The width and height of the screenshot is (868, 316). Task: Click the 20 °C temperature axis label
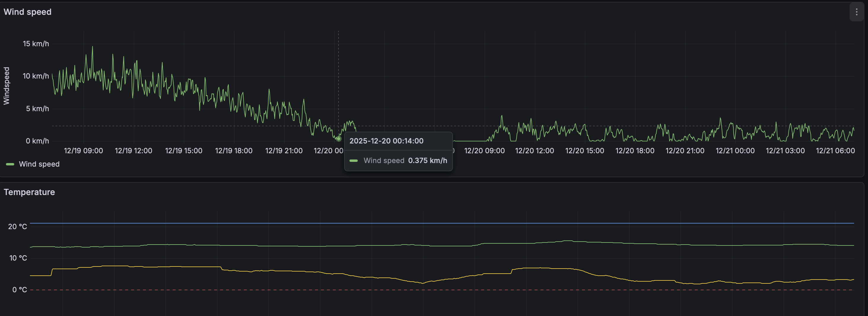pyautogui.click(x=18, y=227)
